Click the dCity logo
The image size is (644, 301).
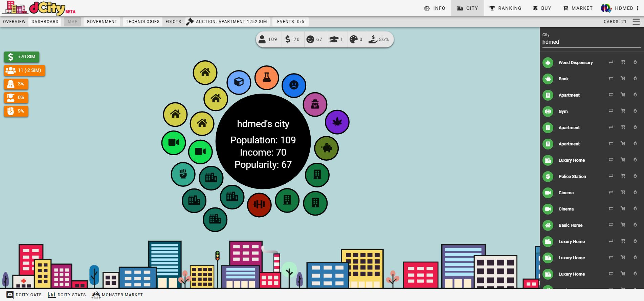(x=39, y=8)
